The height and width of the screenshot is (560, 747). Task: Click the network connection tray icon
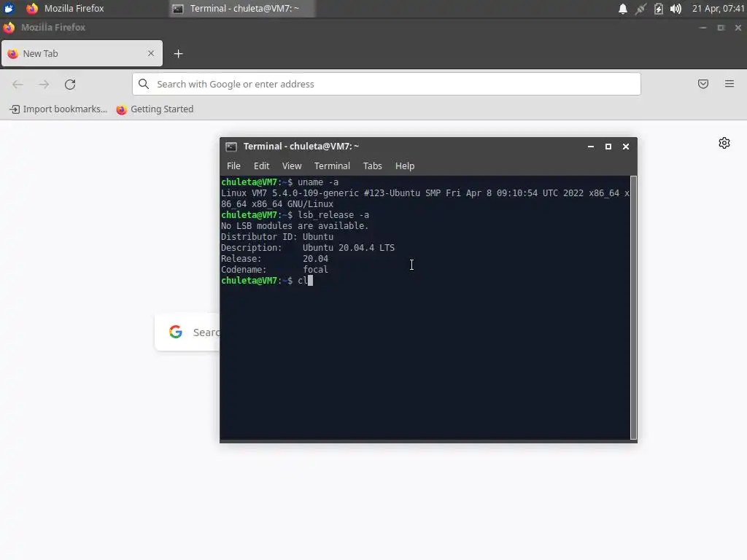click(x=640, y=9)
